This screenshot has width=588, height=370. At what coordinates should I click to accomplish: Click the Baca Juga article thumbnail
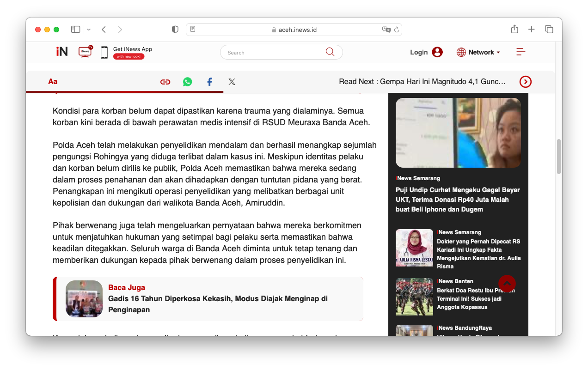click(84, 299)
